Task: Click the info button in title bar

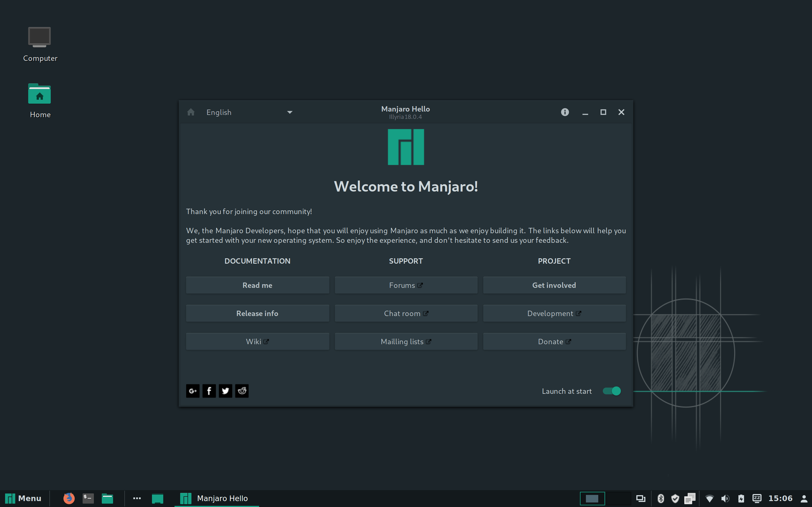Action: pos(564,112)
